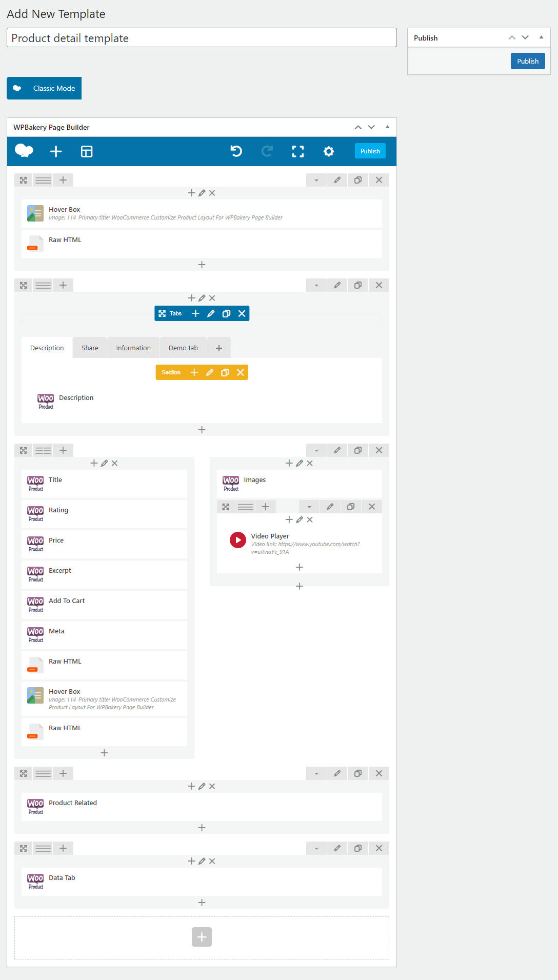Viewport: 558px width, 980px height.
Task: Switch to Classic Mode
Action: pos(44,88)
